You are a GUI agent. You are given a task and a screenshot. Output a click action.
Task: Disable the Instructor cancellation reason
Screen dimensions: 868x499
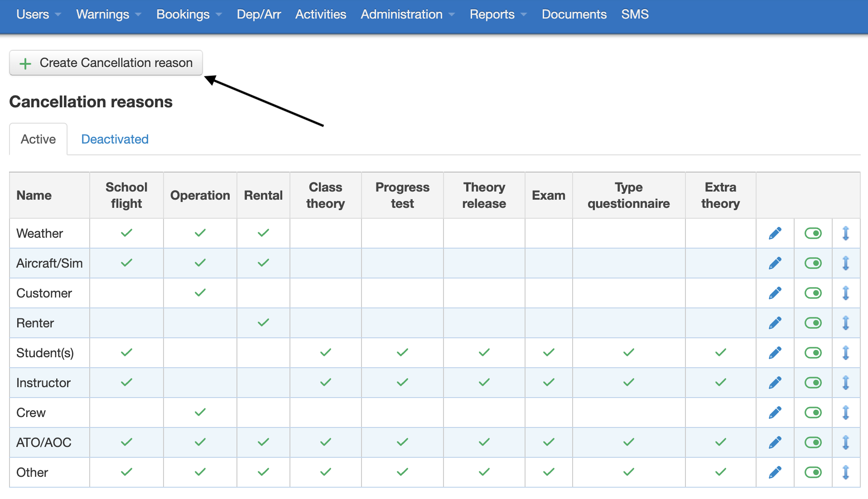coord(813,383)
